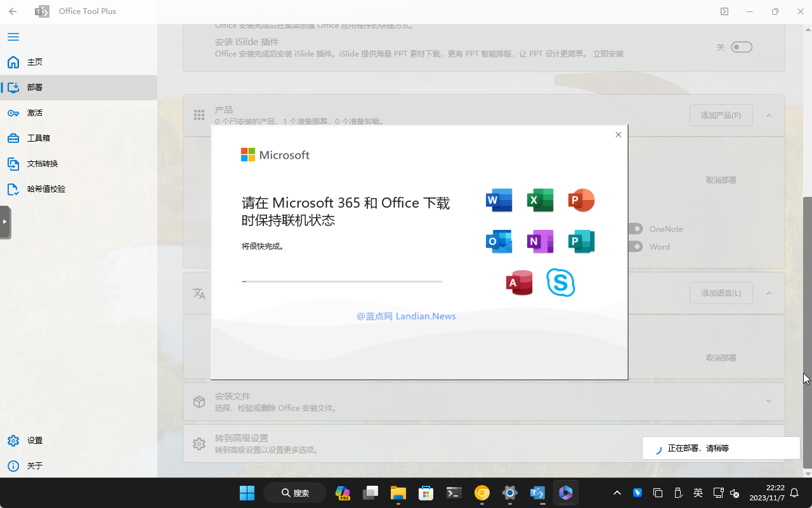Select the 文档转换 document conversion icon
This screenshot has height=508, width=812.
13,164
